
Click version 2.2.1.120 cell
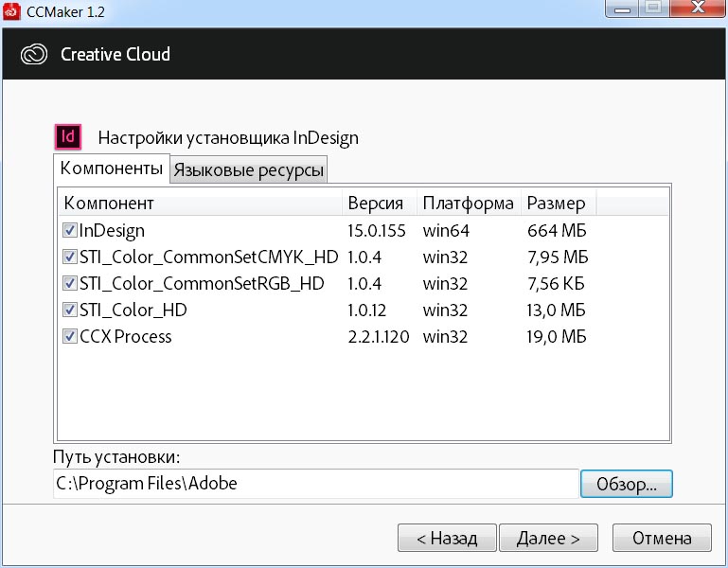(379, 336)
